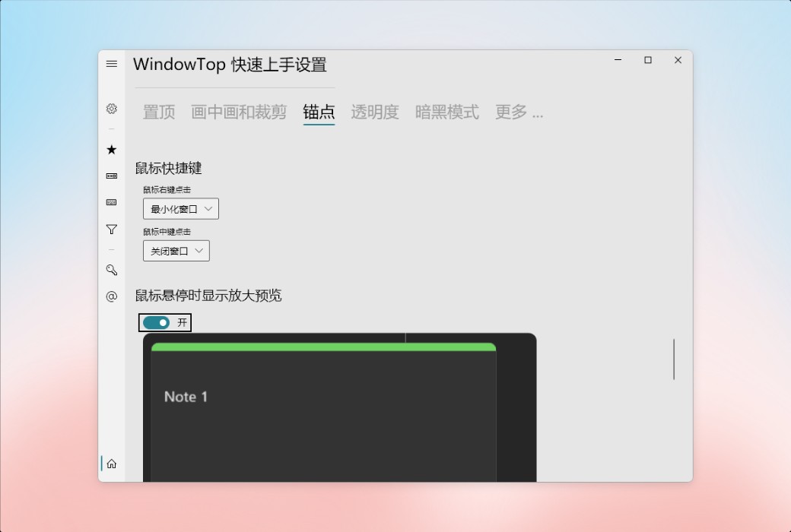The height and width of the screenshot is (532, 791).
Task: Expand the 鼠标右键点击 dropdown (最小化窗口)
Action: tap(180, 209)
